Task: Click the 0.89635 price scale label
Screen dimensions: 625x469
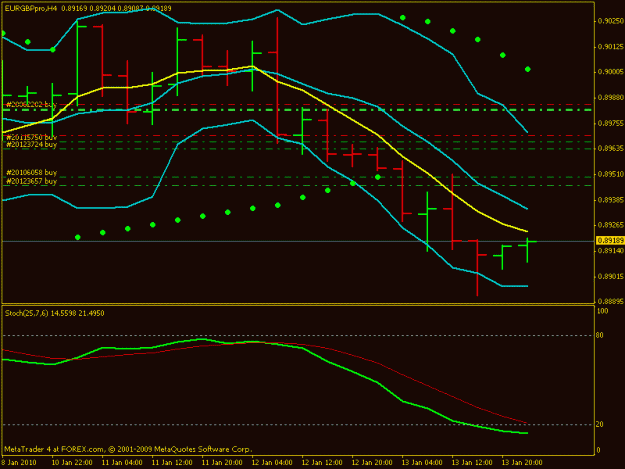Action: pyautogui.click(x=611, y=148)
